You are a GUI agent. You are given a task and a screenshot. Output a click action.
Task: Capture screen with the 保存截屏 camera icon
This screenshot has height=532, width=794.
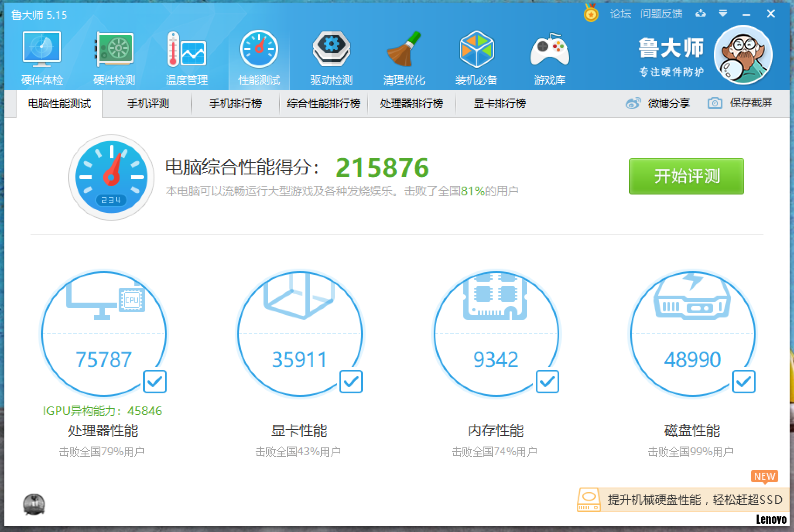[x=714, y=103]
